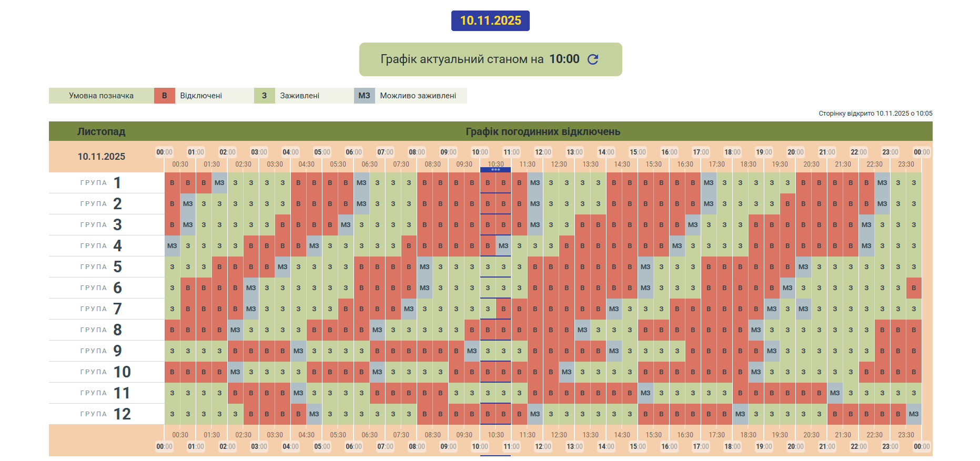The image size is (980, 461).
Task: Click the 'Умовна позначка' legend header
Action: click(101, 96)
